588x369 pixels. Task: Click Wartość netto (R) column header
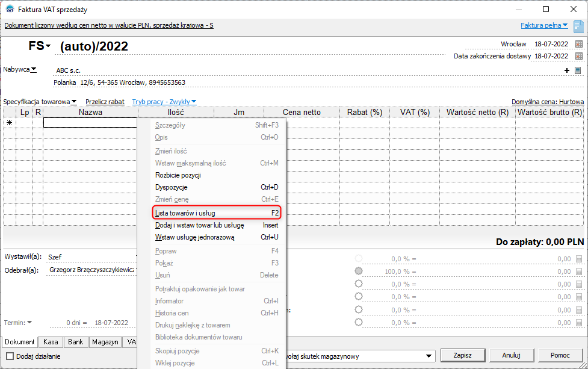477,112
